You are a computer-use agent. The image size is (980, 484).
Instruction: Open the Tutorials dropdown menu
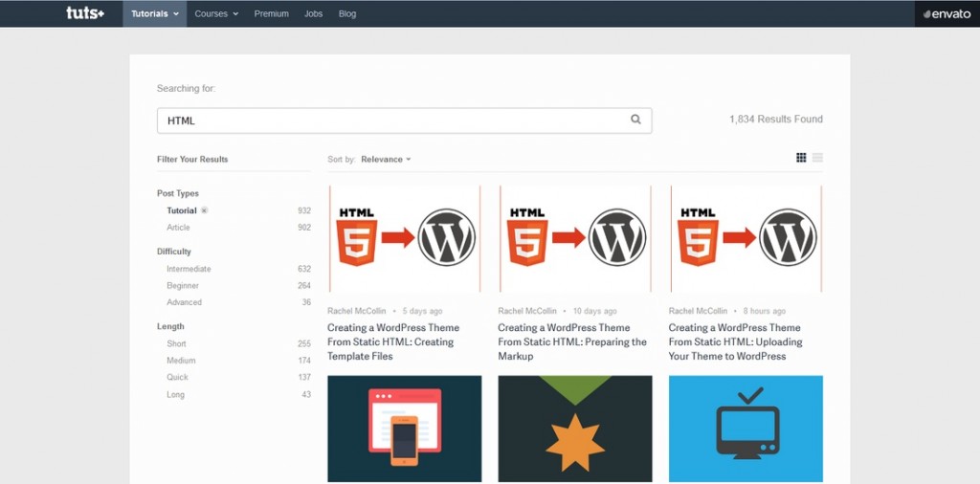(x=155, y=13)
